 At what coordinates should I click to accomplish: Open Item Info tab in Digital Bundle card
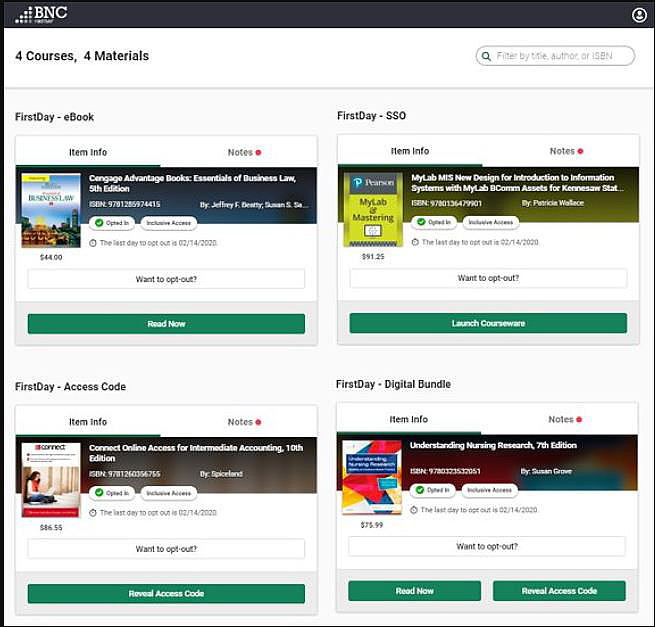(409, 419)
